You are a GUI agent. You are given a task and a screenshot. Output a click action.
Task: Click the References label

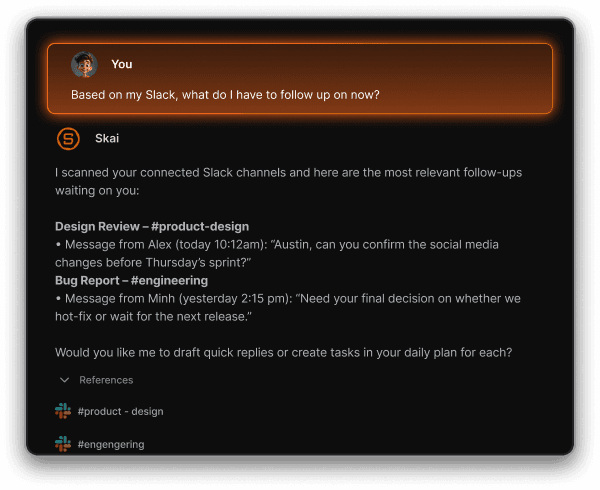[x=106, y=380]
